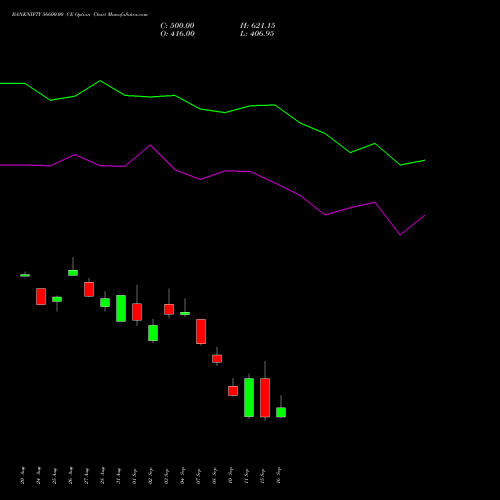Image resolution: width=500 pixels, height=500 pixels.
Task: Click the 04 Sep date label
Action: [x=183, y=475]
